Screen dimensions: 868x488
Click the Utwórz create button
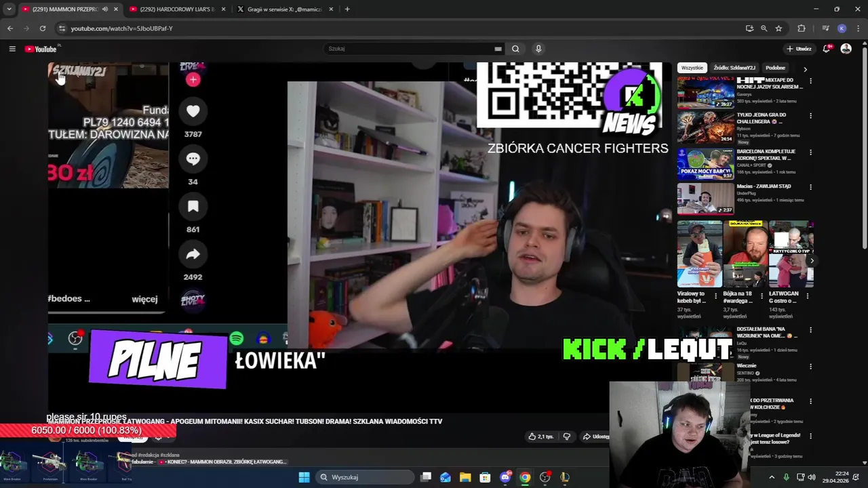coord(799,49)
